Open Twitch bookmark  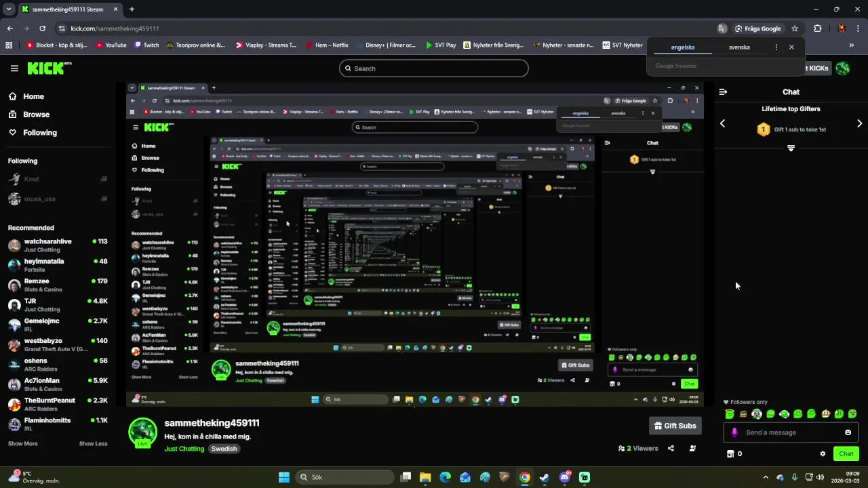pos(146,45)
